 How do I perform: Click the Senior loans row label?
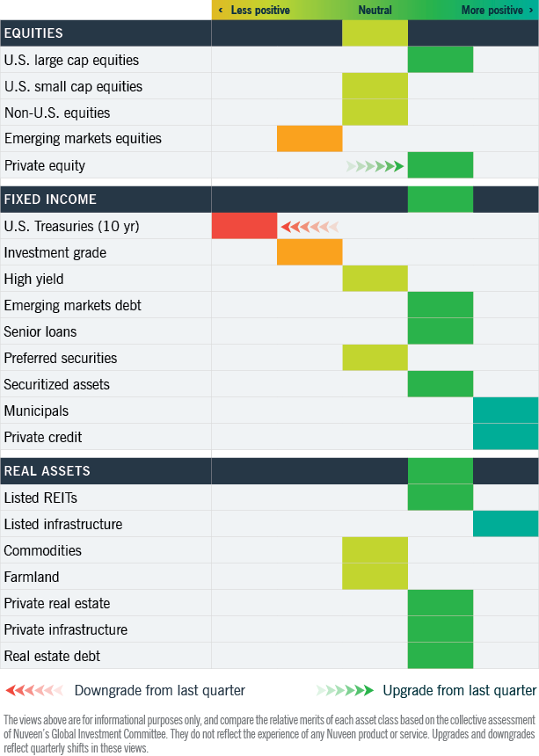click(x=40, y=331)
